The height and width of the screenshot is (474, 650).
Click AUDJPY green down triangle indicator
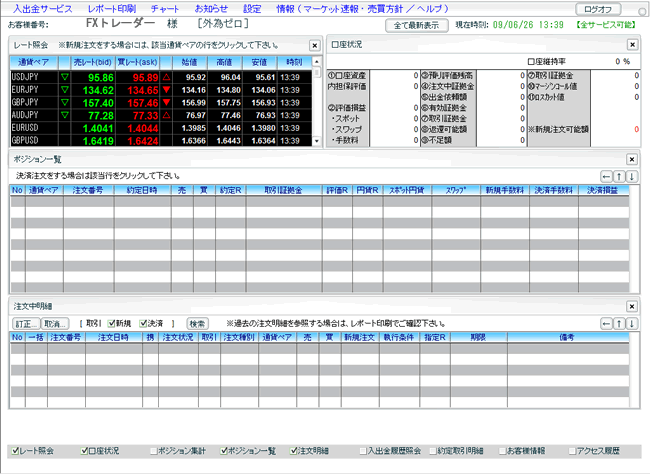(65, 115)
